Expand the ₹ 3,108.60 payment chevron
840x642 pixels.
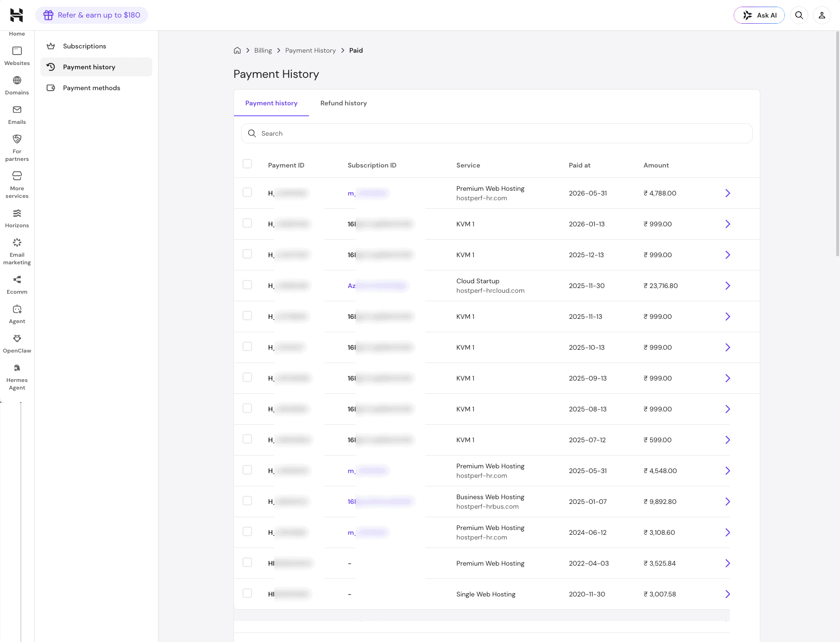tap(728, 532)
